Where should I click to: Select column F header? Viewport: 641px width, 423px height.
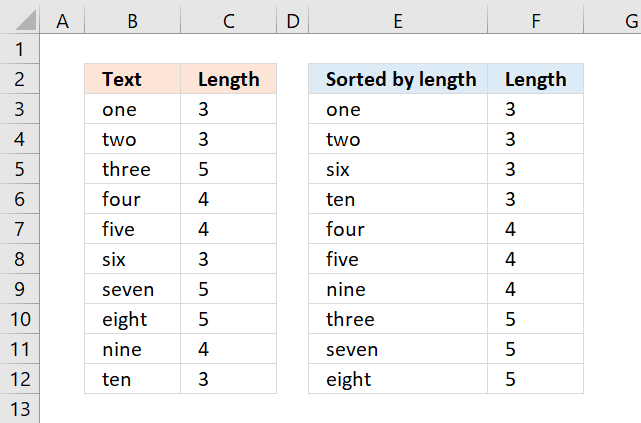(536, 21)
